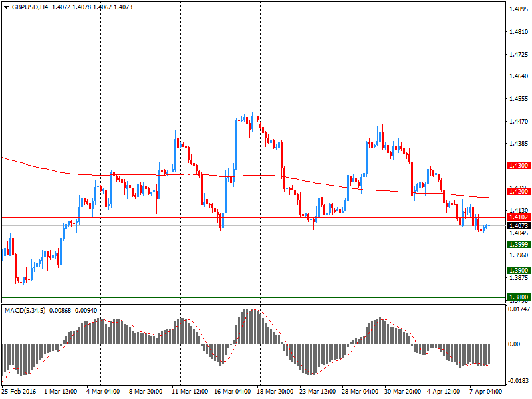Click the 16 Mar 04:00 time label
This screenshot has width=532, height=399.
click(232, 391)
